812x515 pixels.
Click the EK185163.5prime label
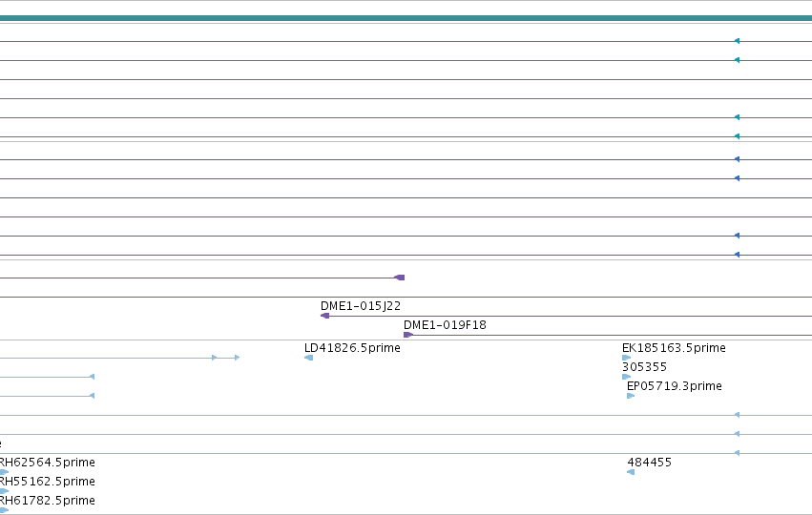(674, 348)
